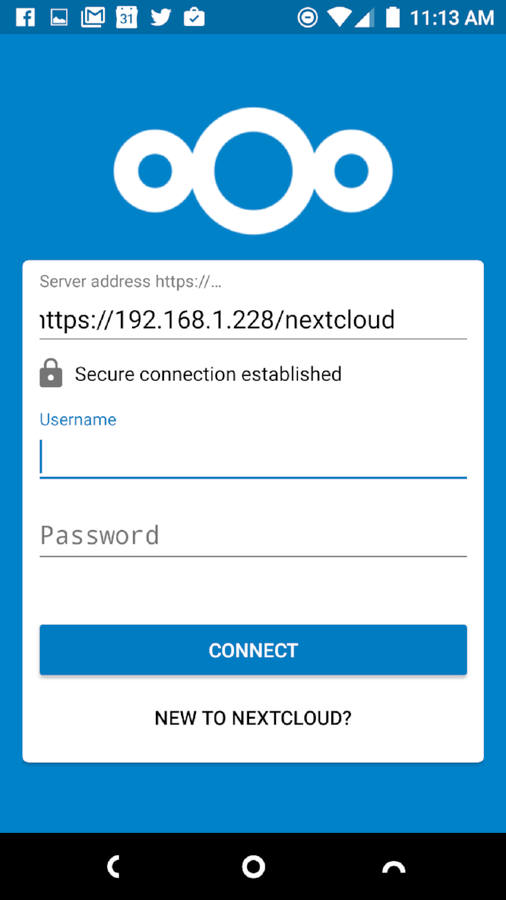
Task: Tap the briefcase work-profile status icon
Action: (x=194, y=17)
